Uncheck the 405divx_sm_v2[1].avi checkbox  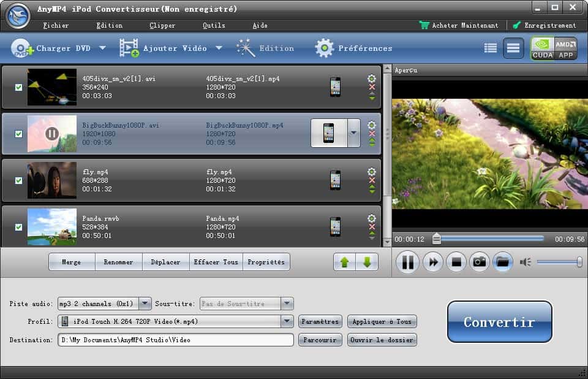pos(18,87)
